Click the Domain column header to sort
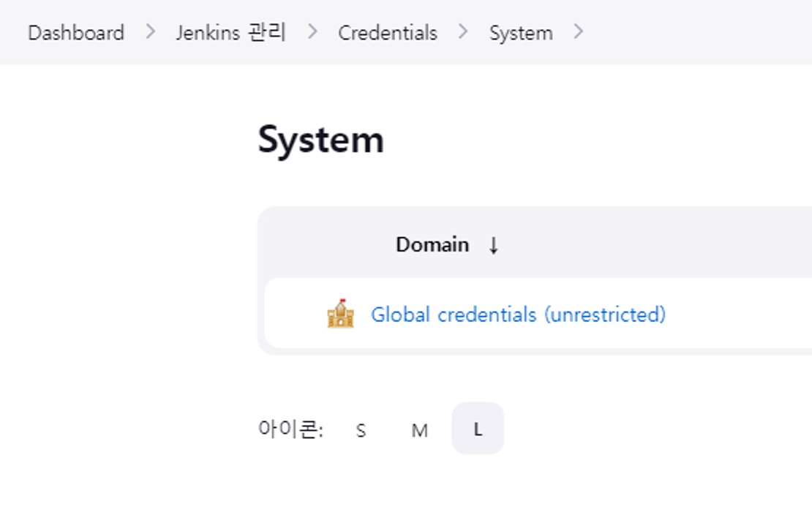Image resolution: width=812 pixels, height=523 pixels. (x=432, y=245)
